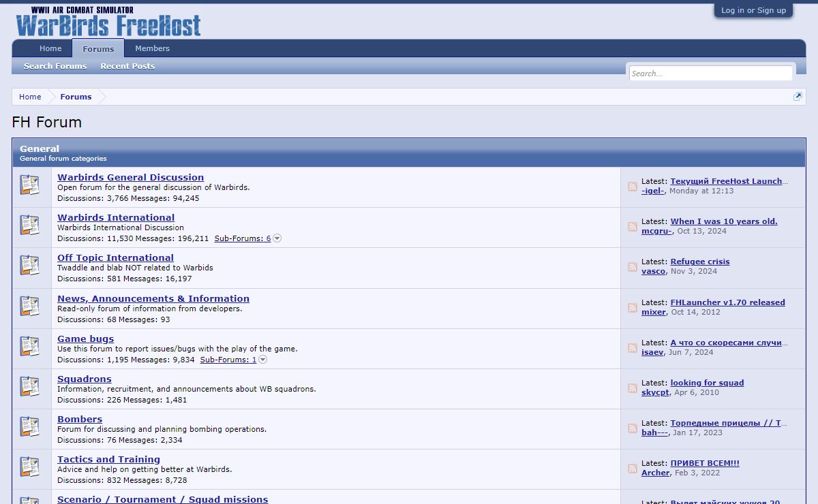Open latest thread Текущий FreeHost Launch…
Viewport: 818px width, 504px height.
(x=729, y=181)
